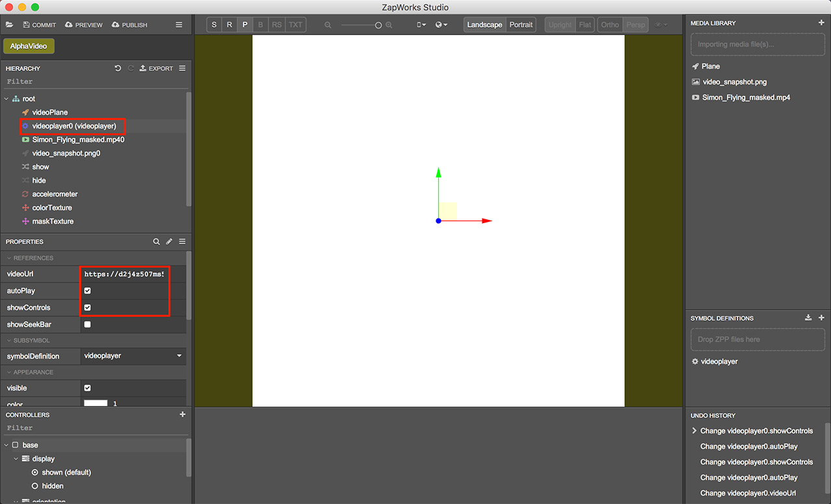The width and height of the screenshot is (831, 504).
Task: Collapse the SUBSYMBOL section
Action: coord(9,341)
